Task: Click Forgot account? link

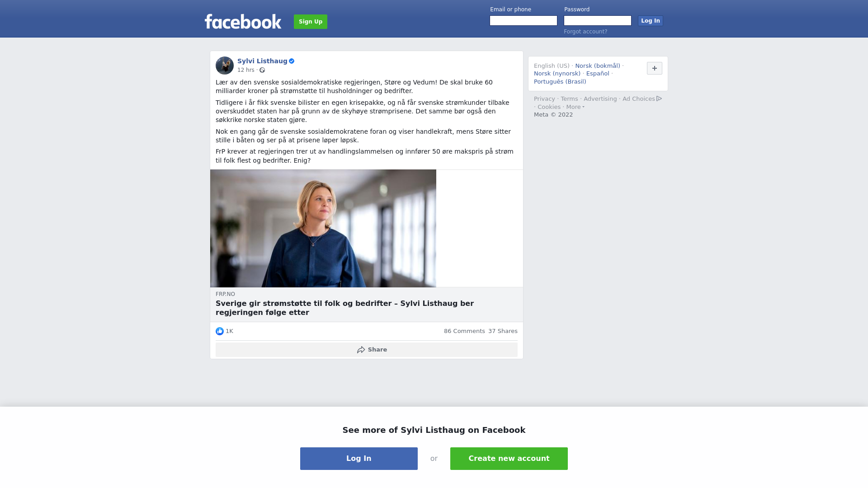Action: 585,32
